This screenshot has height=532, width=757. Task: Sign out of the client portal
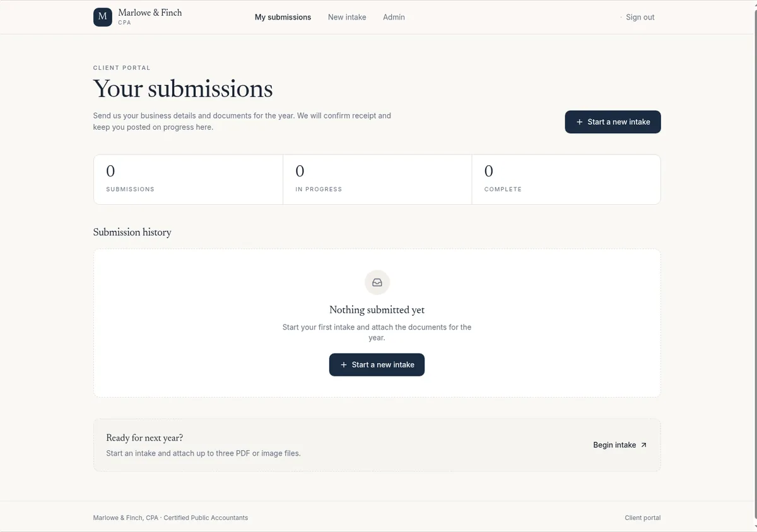coord(640,17)
